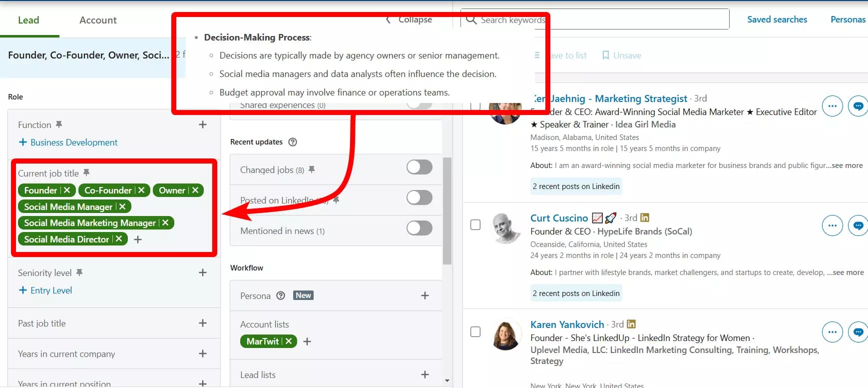The width and height of the screenshot is (868, 388).
Task: Open more options for Curt Cuscino
Action: (x=832, y=225)
